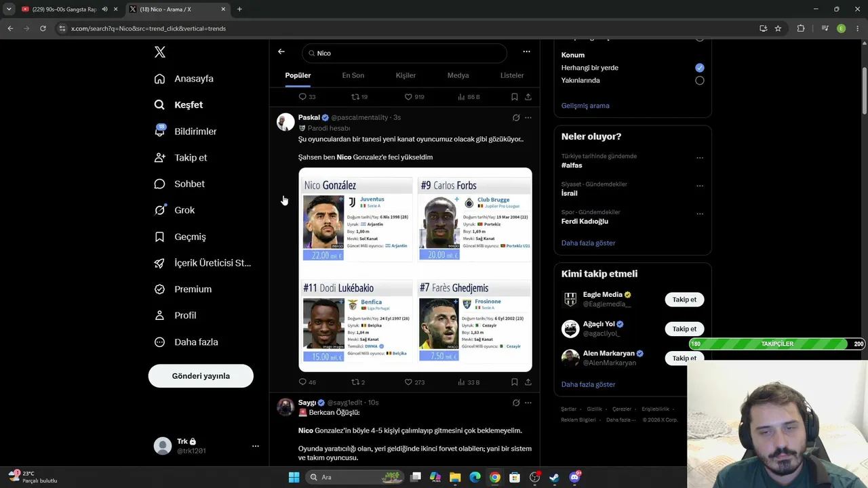The height and width of the screenshot is (488, 868).
Task: Bookmark this page with the star
Action: pos(778,28)
